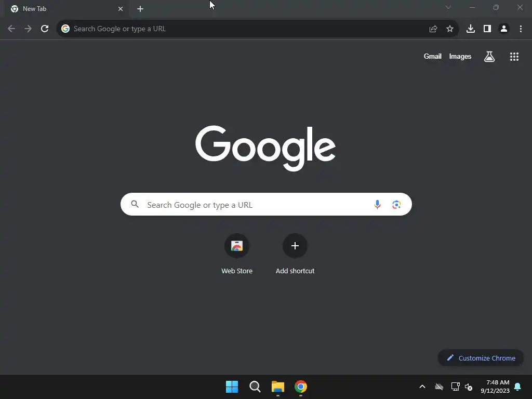
Task: Open Windows taskbar search
Action: pos(255,387)
